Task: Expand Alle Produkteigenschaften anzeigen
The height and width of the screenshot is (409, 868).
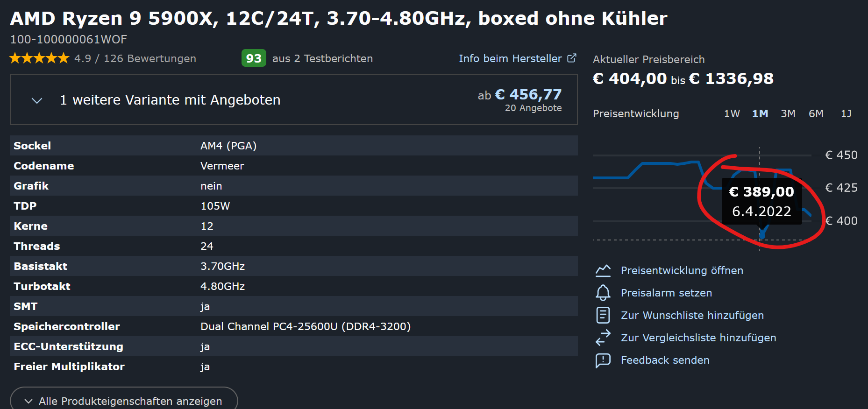Action: click(x=124, y=401)
